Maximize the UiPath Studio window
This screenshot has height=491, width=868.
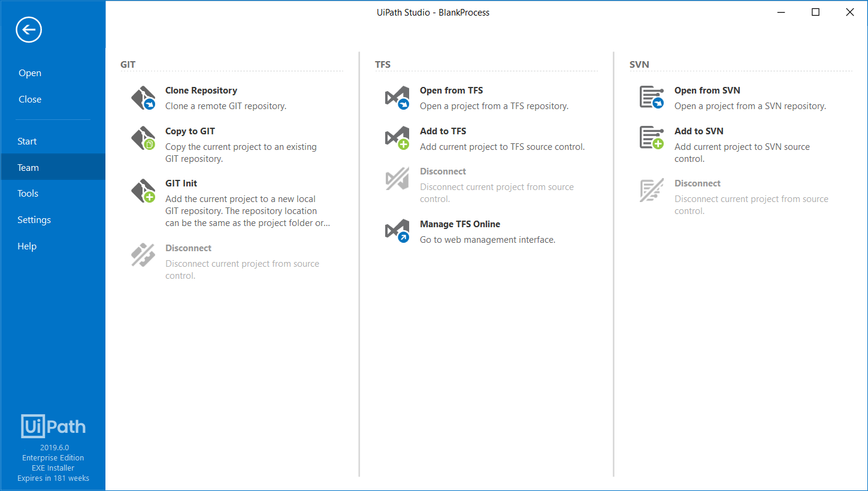point(815,12)
